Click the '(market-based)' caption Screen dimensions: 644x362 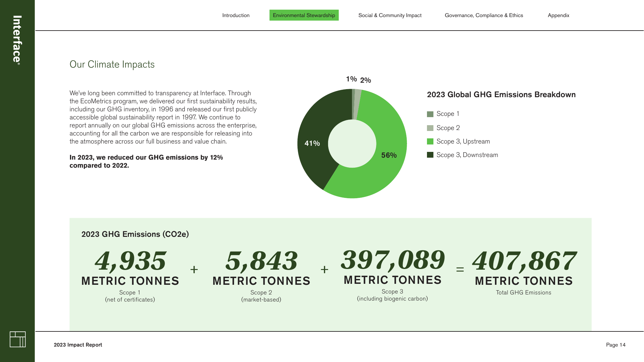coord(261,300)
